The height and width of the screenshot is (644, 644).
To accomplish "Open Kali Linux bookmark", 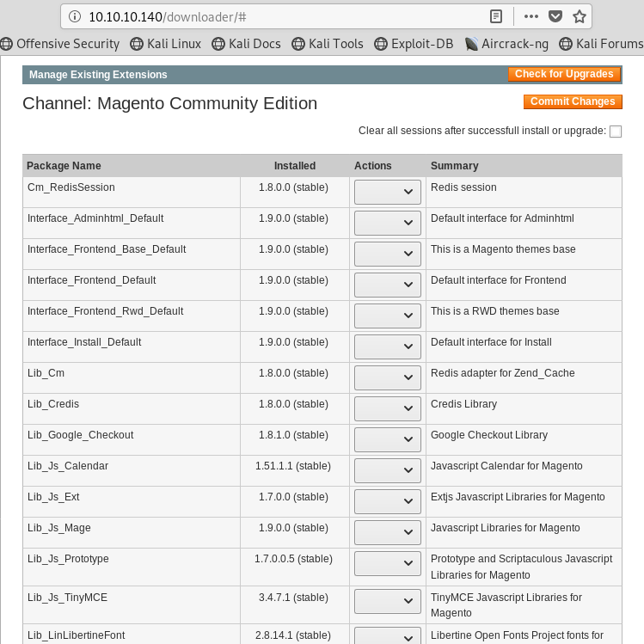I will [x=166, y=44].
